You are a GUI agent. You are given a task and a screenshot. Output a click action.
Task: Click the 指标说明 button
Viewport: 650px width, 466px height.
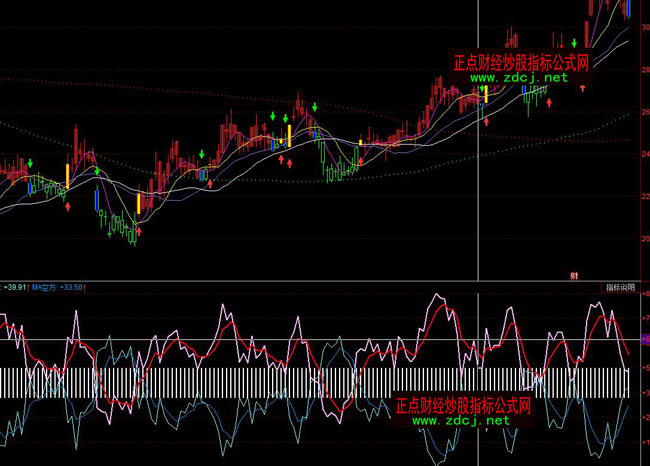click(x=620, y=287)
